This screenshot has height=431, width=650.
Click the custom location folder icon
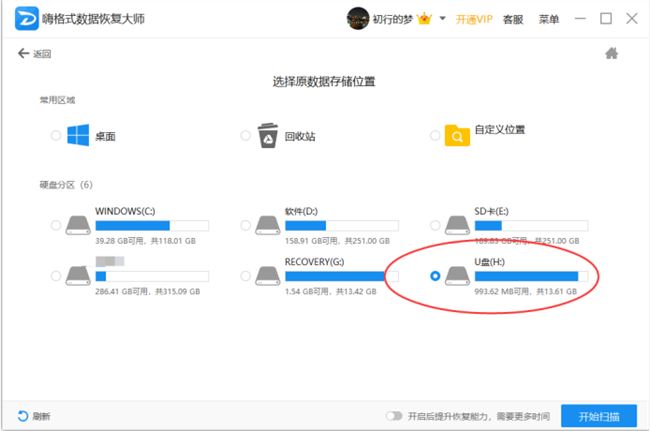point(457,135)
